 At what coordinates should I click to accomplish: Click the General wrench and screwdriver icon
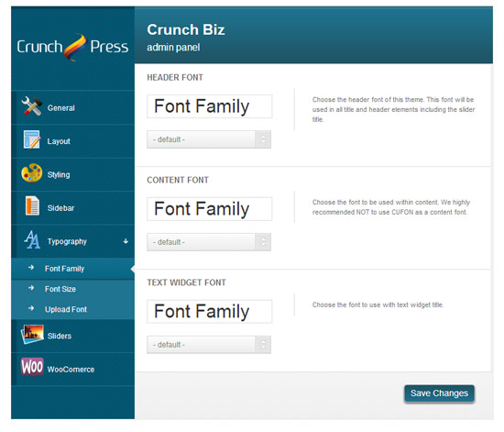click(31, 106)
